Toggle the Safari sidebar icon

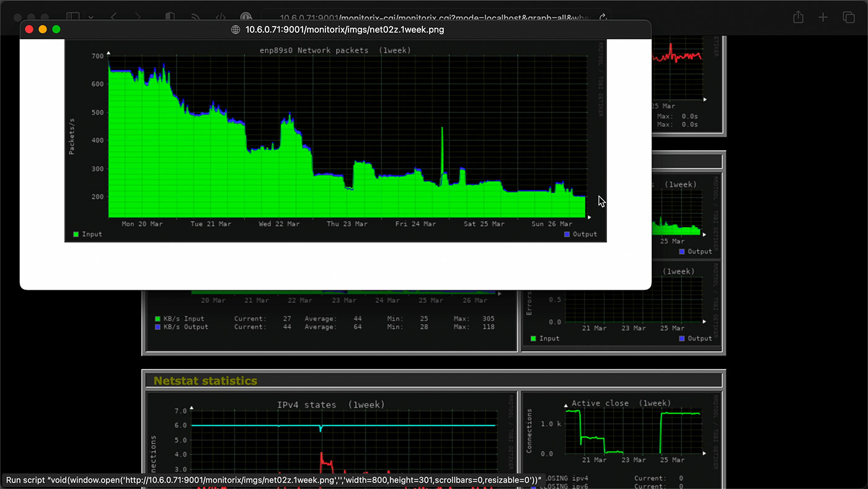(x=73, y=17)
